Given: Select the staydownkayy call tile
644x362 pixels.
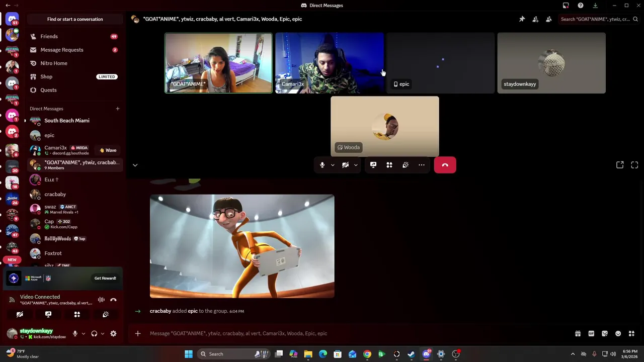Looking at the screenshot, I should 551,63.
